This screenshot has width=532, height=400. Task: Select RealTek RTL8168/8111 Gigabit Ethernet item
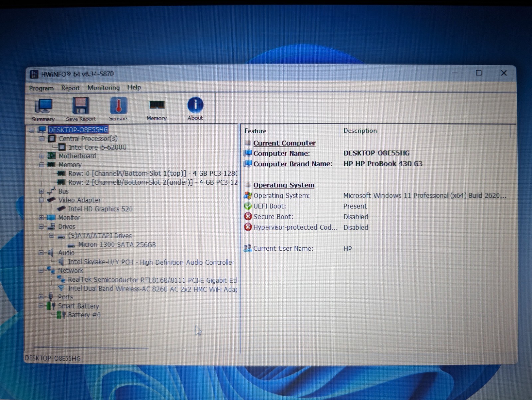click(153, 280)
